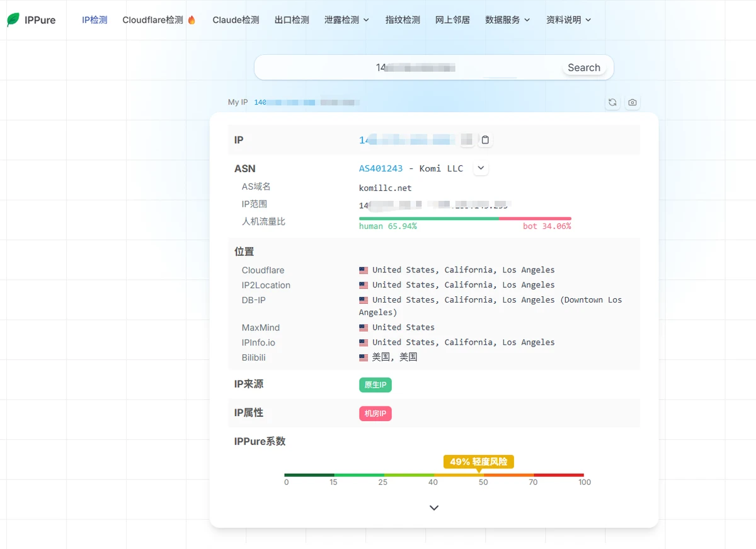Click the 机房IP badge
756x549 pixels.
(x=375, y=413)
